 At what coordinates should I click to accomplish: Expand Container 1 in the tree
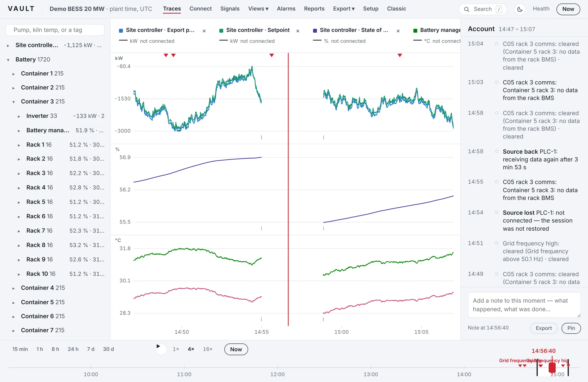[14, 74]
